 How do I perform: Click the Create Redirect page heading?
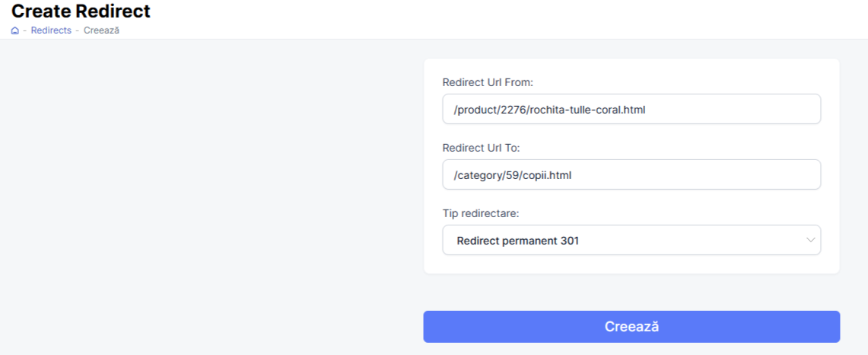[x=81, y=11]
